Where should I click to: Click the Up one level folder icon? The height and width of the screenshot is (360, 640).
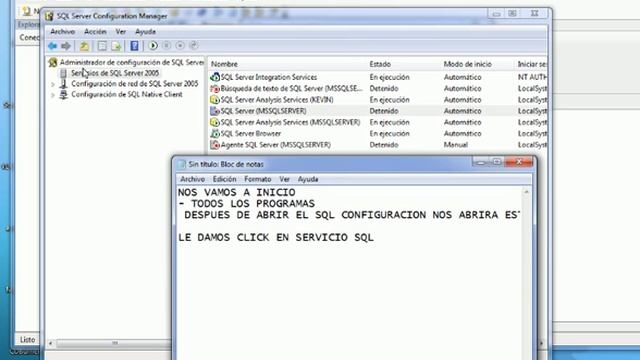pyautogui.click(x=84, y=46)
